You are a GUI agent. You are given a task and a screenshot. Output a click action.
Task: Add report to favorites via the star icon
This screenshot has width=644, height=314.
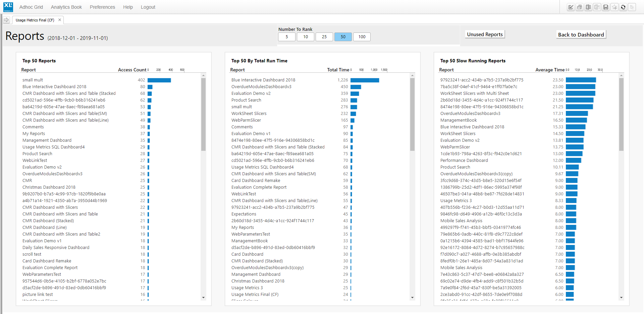614,7
